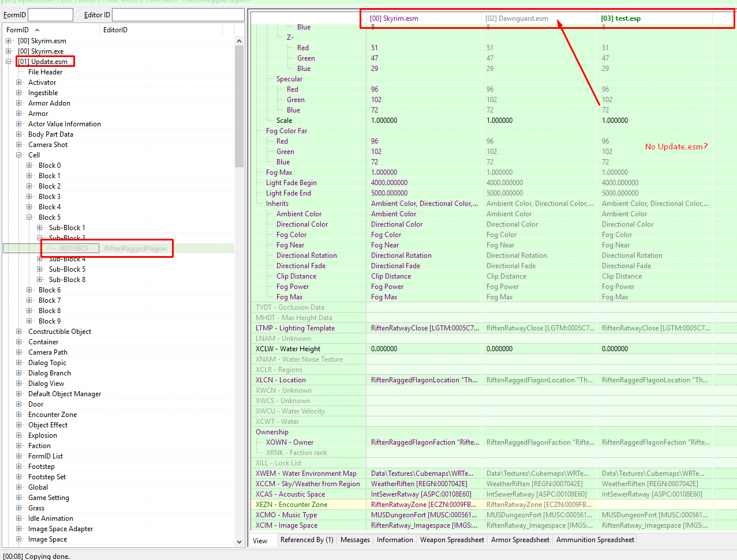Click RiftenRatwayZone value in Skyrim.esm column
This screenshot has width=737, height=560.
[424, 505]
